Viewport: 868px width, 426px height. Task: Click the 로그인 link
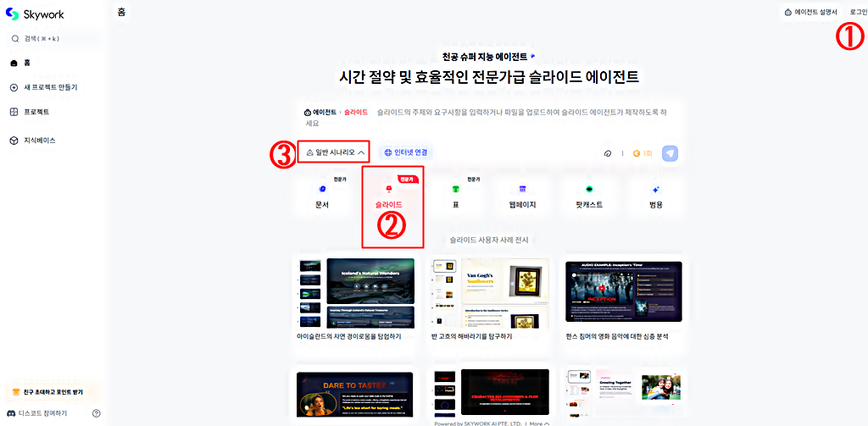coord(859,12)
